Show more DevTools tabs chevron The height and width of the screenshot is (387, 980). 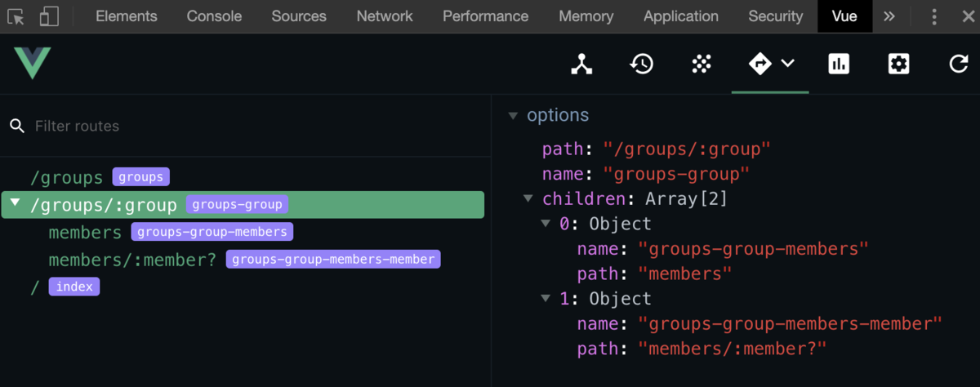pos(889,16)
